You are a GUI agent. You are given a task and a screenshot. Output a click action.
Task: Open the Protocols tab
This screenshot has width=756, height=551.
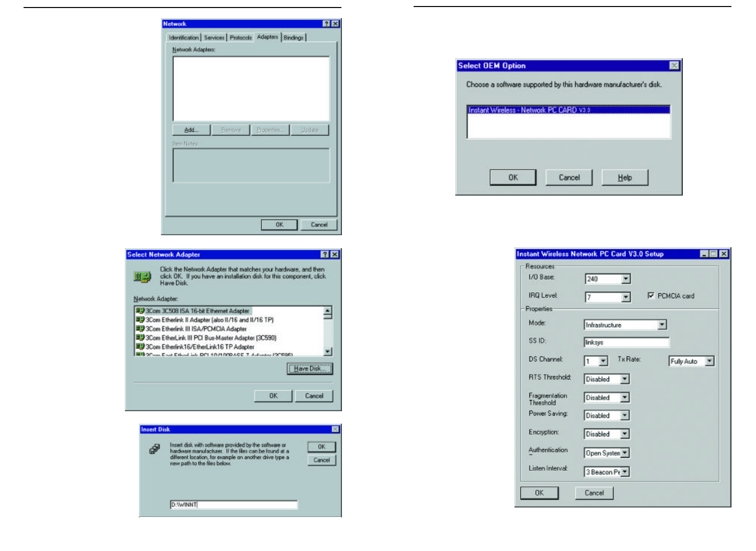pos(241,38)
